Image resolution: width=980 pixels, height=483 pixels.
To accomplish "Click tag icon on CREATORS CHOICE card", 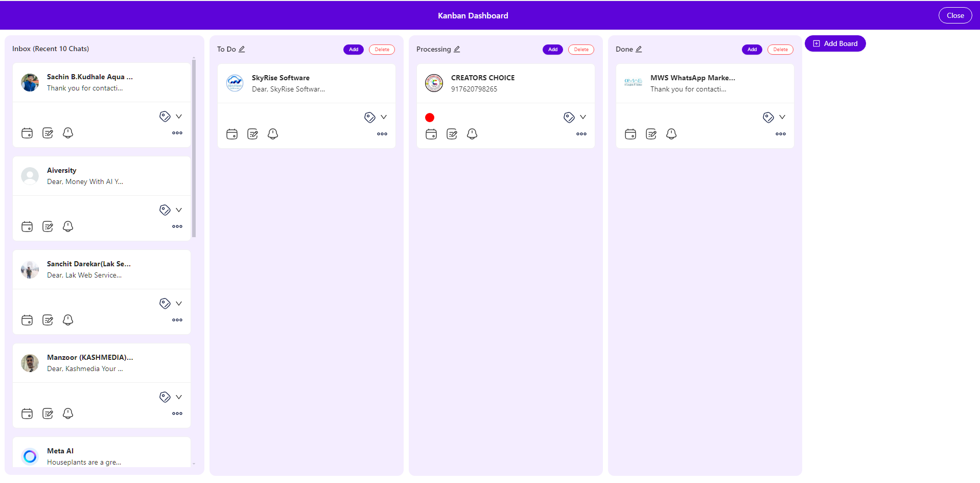I will (569, 118).
